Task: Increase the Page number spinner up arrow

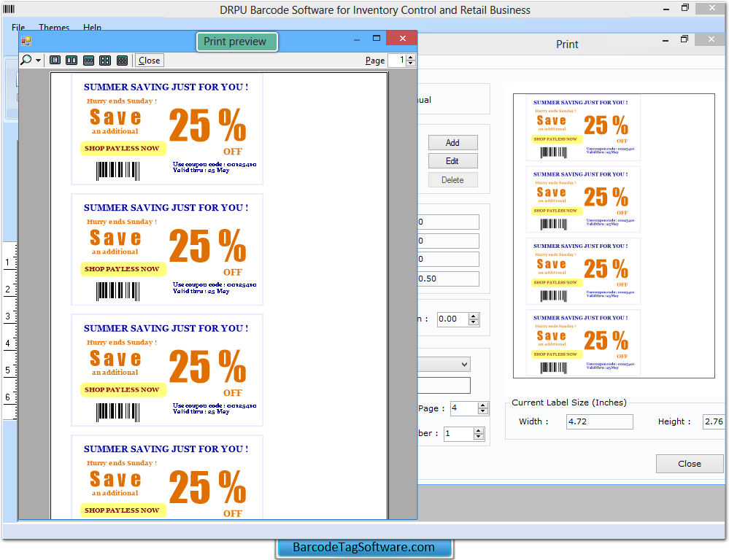Action: (x=411, y=57)
